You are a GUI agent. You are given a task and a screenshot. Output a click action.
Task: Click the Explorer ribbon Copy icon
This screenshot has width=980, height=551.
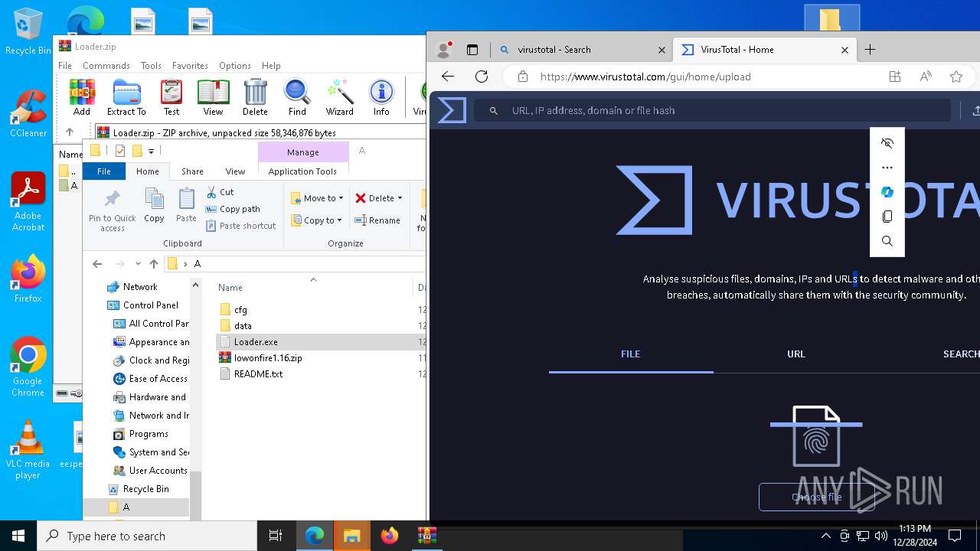tap(154, 206)
